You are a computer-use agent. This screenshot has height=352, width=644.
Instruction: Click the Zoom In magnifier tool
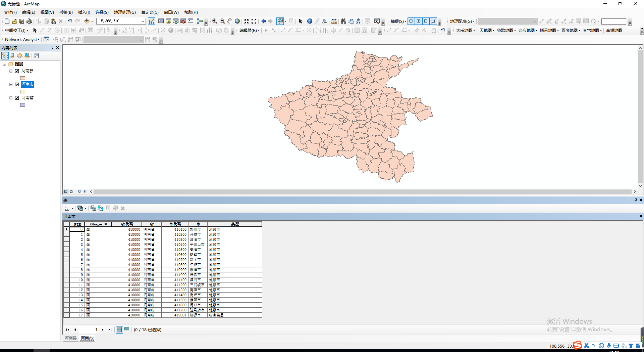coord(215,21)
